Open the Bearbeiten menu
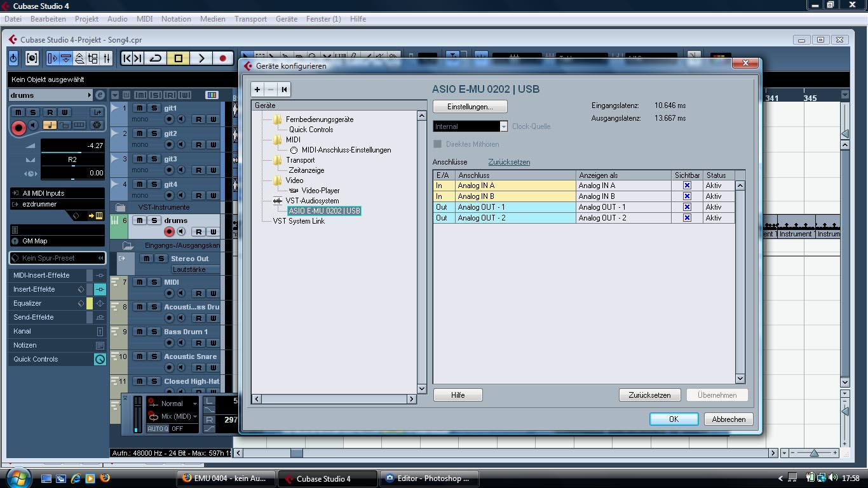 point(48,19)
